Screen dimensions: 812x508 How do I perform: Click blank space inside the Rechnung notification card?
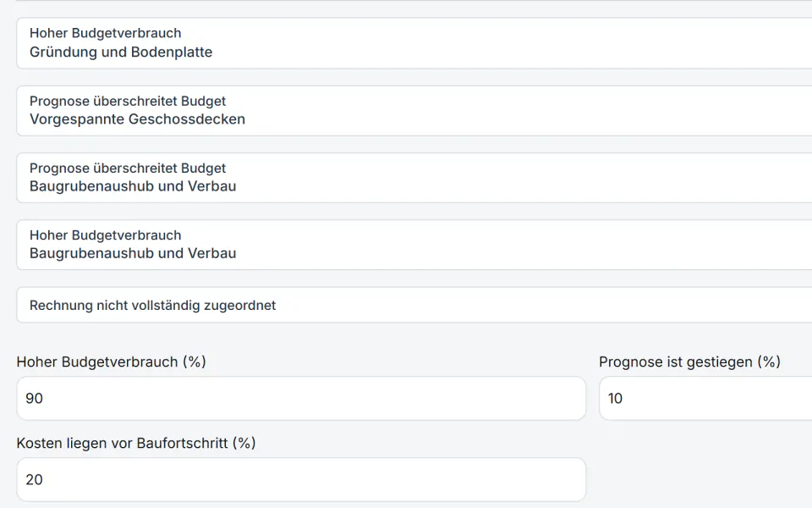544,305
